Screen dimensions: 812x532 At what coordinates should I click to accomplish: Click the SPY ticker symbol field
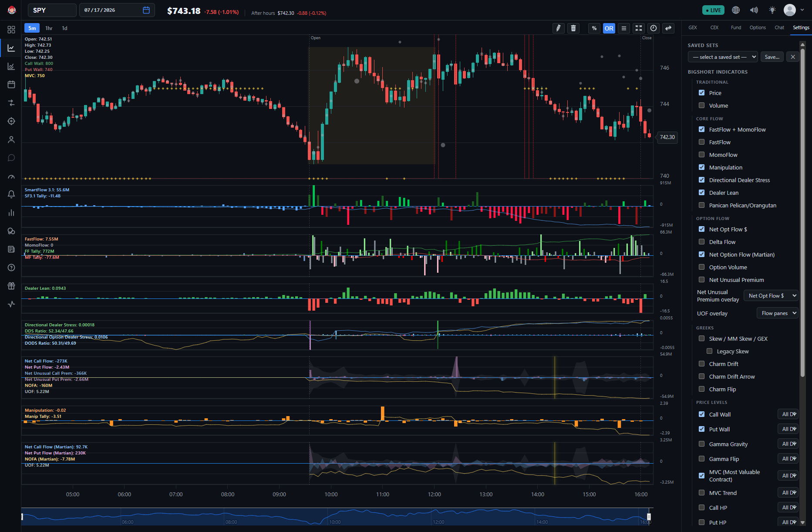pyautogui.click(x=52, y=10)
